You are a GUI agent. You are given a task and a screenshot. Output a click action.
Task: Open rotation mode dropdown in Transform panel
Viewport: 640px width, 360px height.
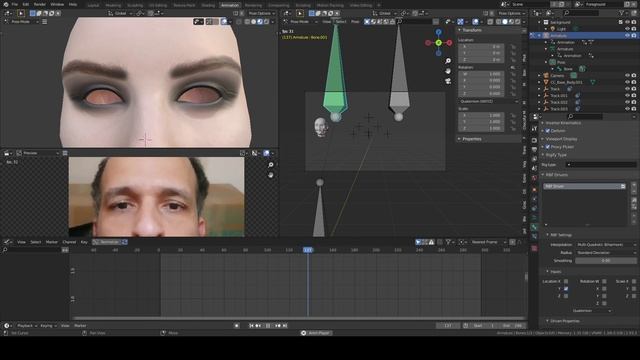(x=489, y=101)
